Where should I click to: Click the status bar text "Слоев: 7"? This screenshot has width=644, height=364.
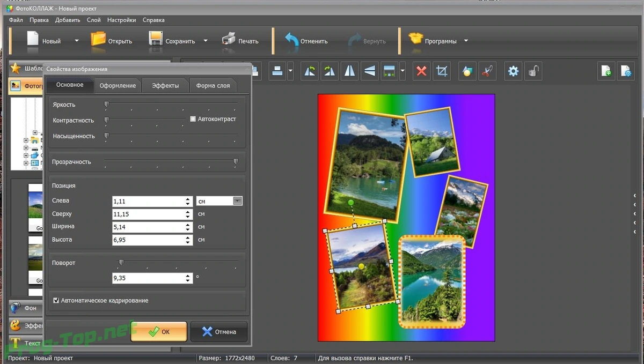point(284,358)
